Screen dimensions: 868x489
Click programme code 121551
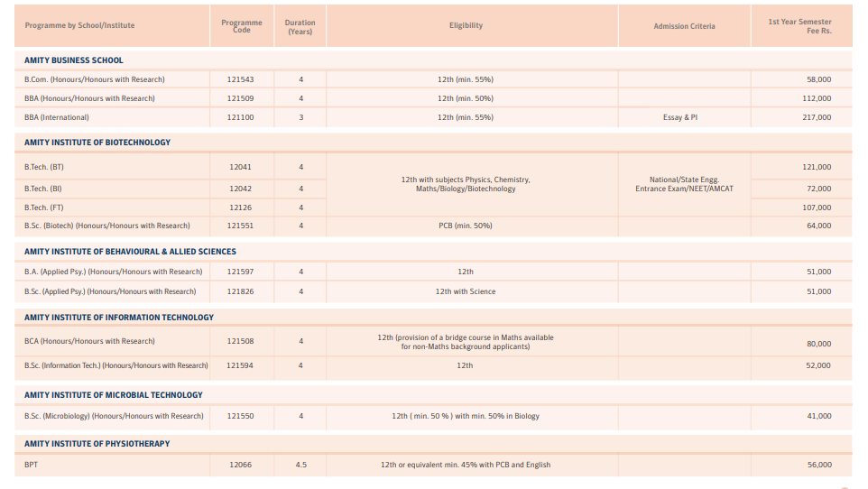point(240,226)
